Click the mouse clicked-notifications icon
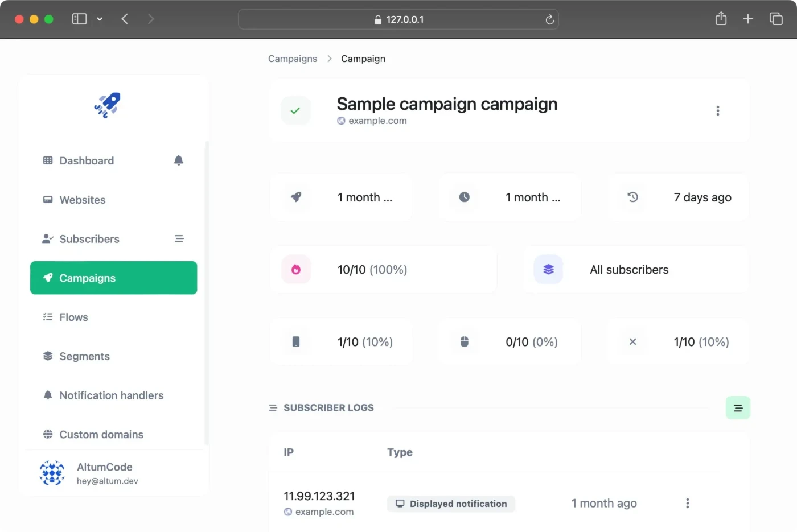This screenshot has height=532, width=797. pyautogui.click(x=465, y=342)
